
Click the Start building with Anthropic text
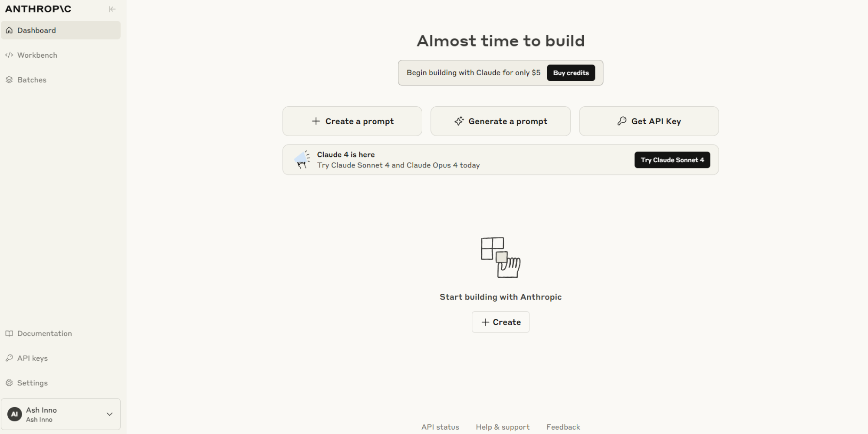click(x=500, y=297)
